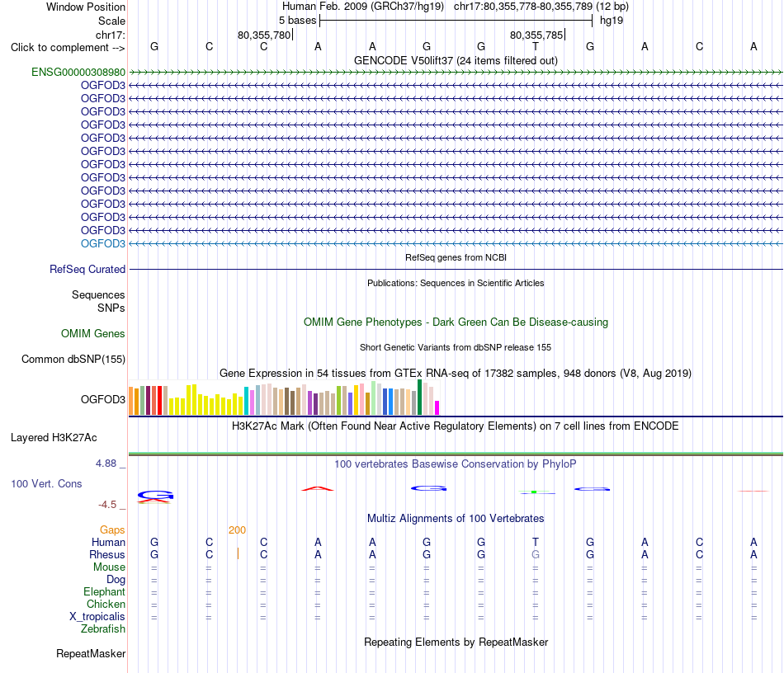Open Common dbSNP(155) track label

coord(73,360)
